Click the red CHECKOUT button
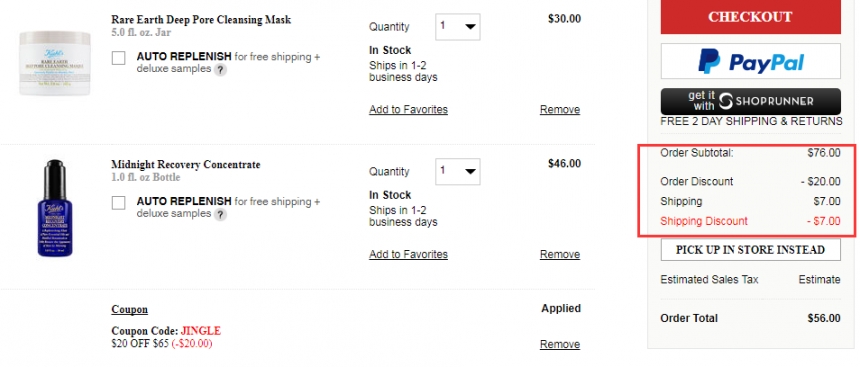The height and width of the screenshot is (367, 860). [x=750, y=17]
